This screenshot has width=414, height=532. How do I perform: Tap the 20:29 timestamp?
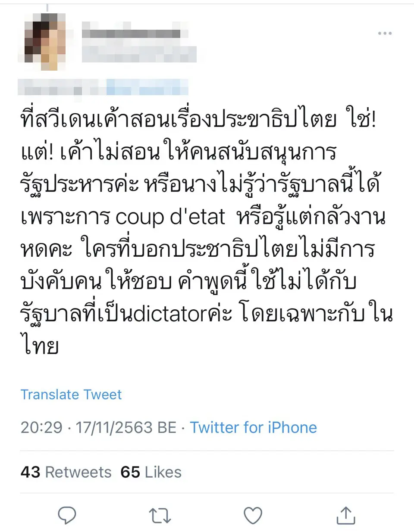[x=41, y=427]
